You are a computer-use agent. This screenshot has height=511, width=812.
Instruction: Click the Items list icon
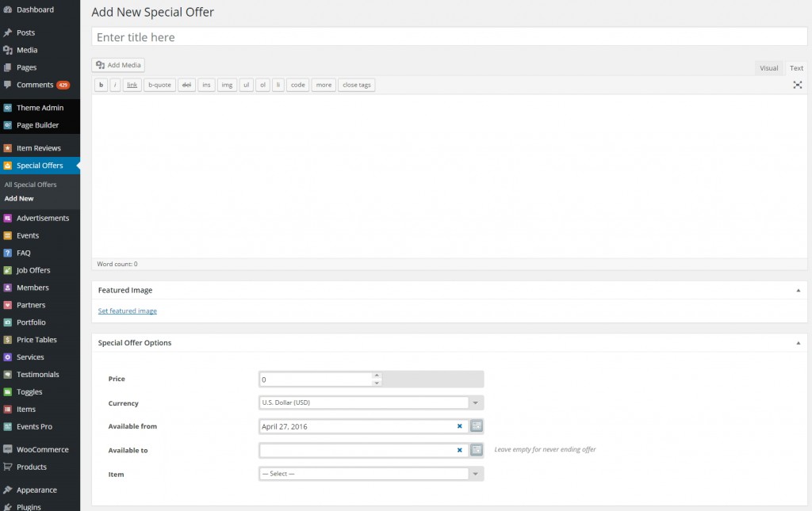click(x=8, y=409)
